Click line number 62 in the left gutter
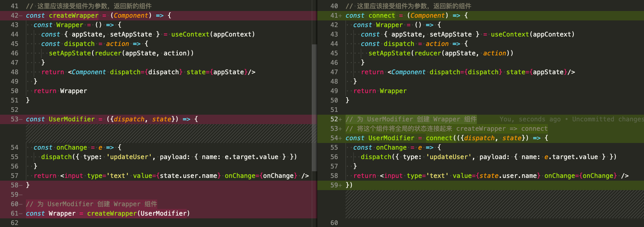The image size is (644, 227). coord(15,223)
